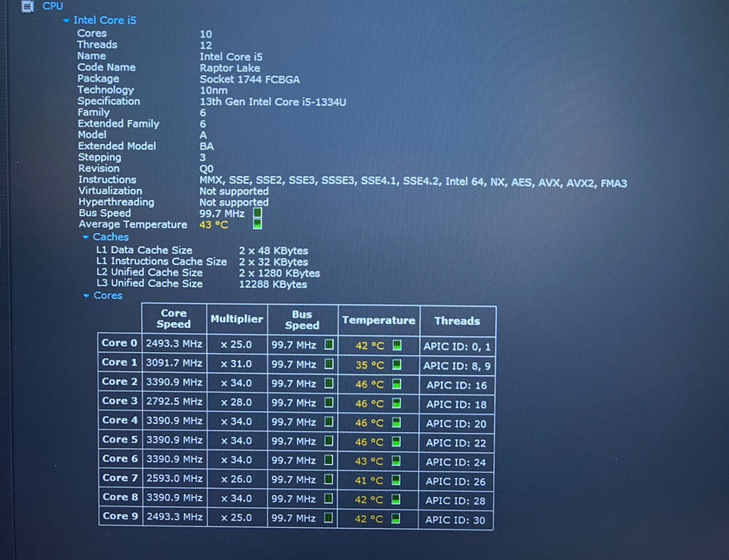The width and height of the screenshot is (729, 560).
Task: Click Core 7 bus speed graph icon
Action: [329, 479]
